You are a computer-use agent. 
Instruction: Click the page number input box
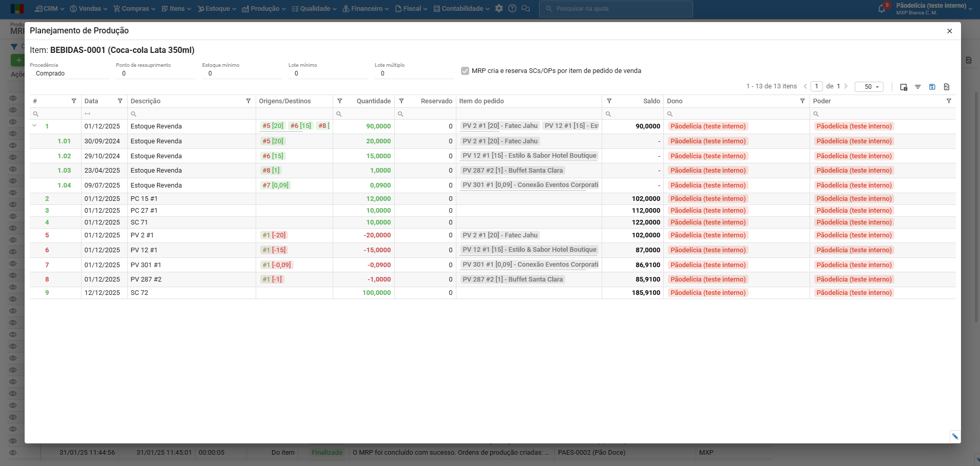(817, 86)
